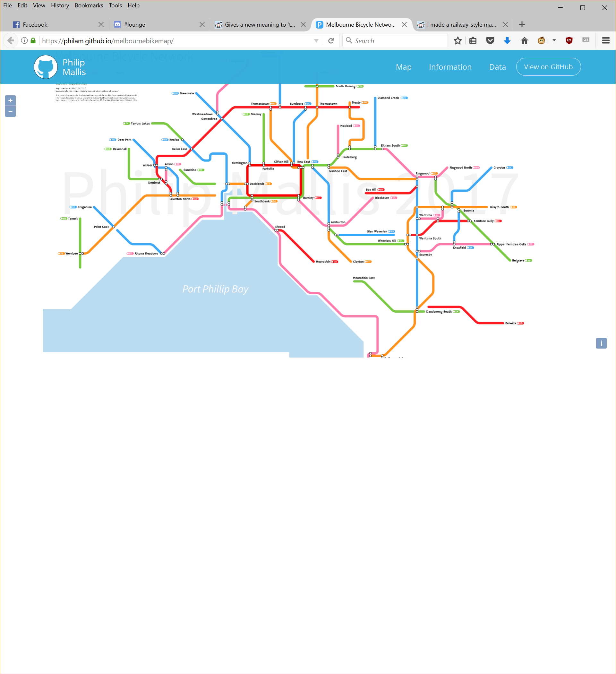Viewport: 616px width, 674px height.
Task: Expand the URL bar history dropdown
Action: point(316,41)
